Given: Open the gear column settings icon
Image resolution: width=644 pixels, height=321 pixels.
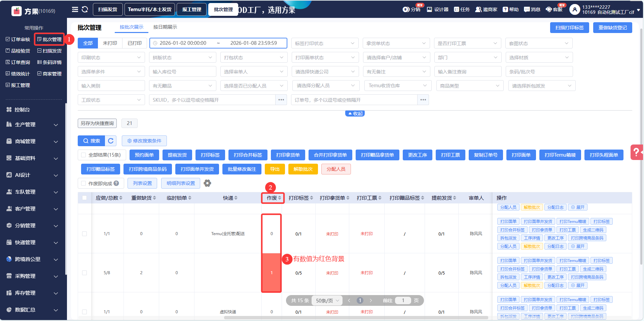Looking at the screenshot, I should (208, 183).
